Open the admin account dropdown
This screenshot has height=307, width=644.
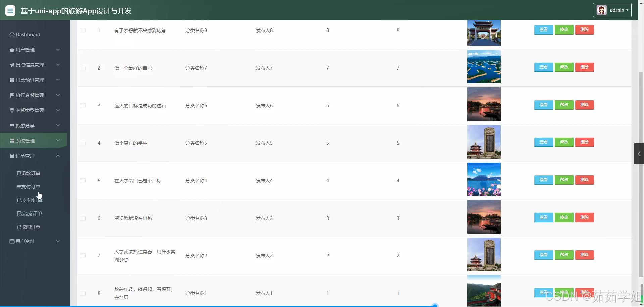click(x=618, y=10)
